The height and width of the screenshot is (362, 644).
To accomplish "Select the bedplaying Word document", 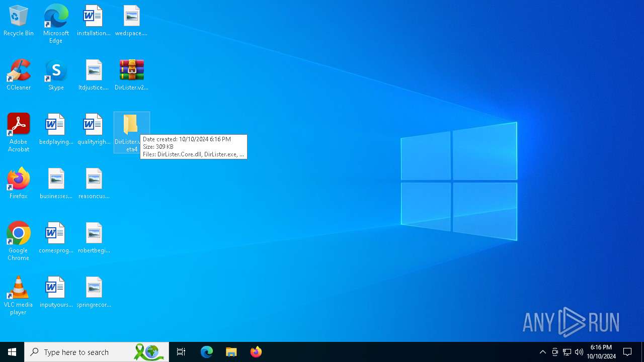I will (56, 130).
